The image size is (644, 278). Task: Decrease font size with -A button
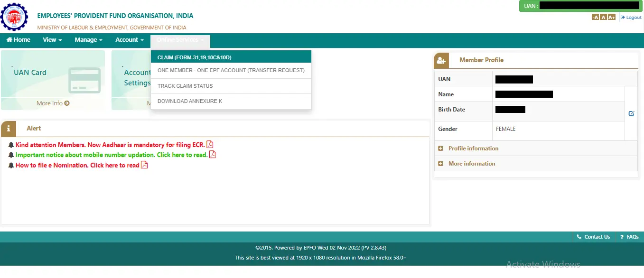[x=595, y=18]
